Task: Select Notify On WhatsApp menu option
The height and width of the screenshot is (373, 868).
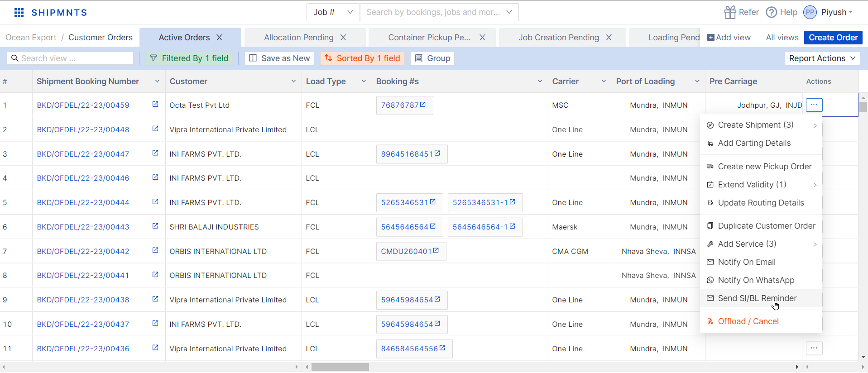Action: [x=756, y=280]
